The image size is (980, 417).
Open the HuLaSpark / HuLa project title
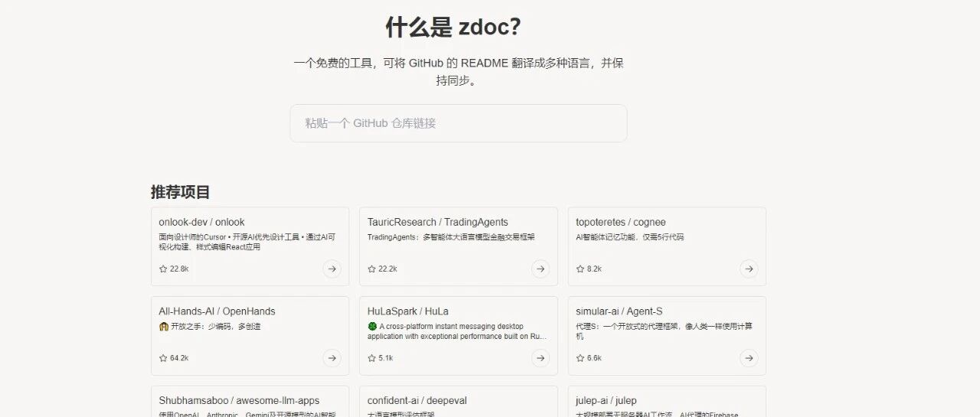coord(408,311)
